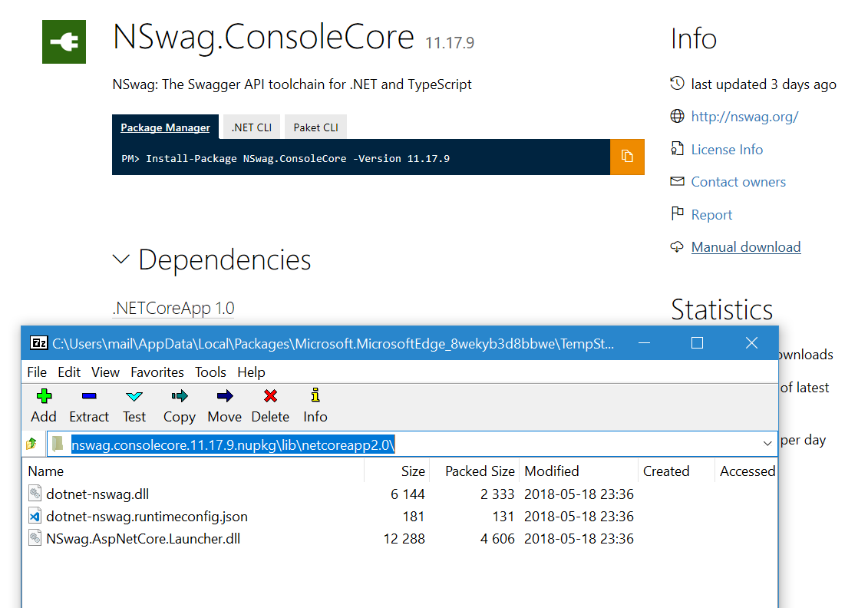The width and height of the screenshot is (868, 608).
Task: Copy the Install-Package command with the clipboard icon
Action: pyautogui.click(x=627, y=157)
